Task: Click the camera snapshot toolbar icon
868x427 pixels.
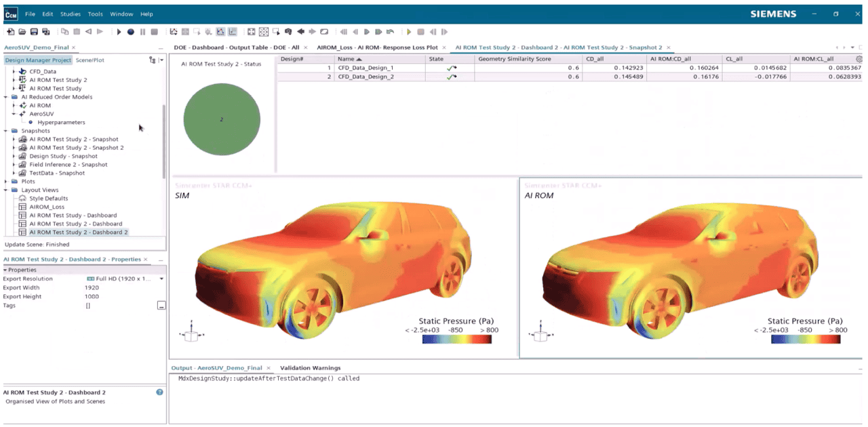Action: pyautogui.click(x=288, y=31)
